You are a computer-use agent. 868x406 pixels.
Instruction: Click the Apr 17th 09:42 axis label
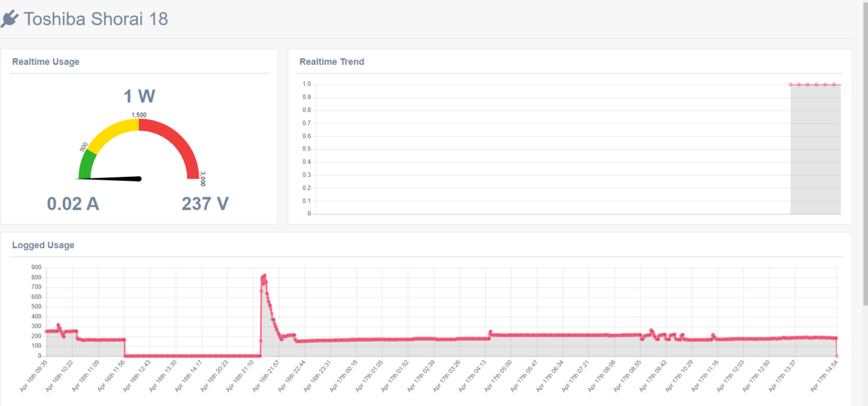click(x=652, y=377)
